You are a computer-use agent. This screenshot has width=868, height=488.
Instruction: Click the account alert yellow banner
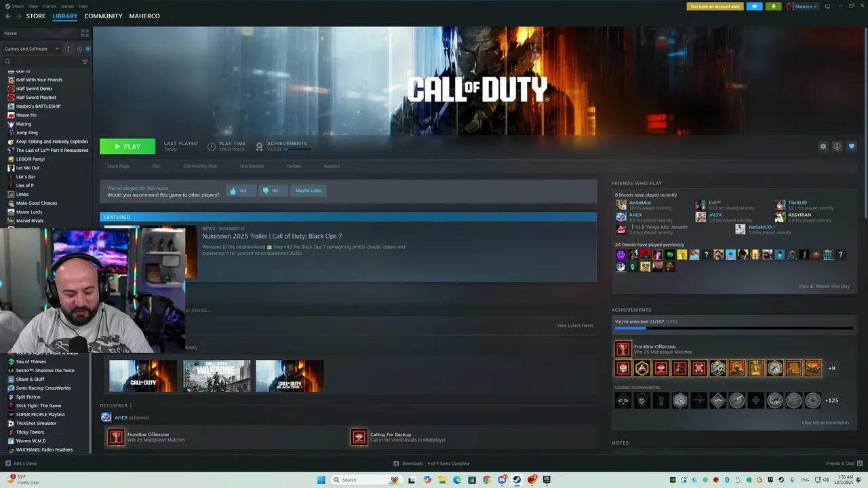coord(715,6)
